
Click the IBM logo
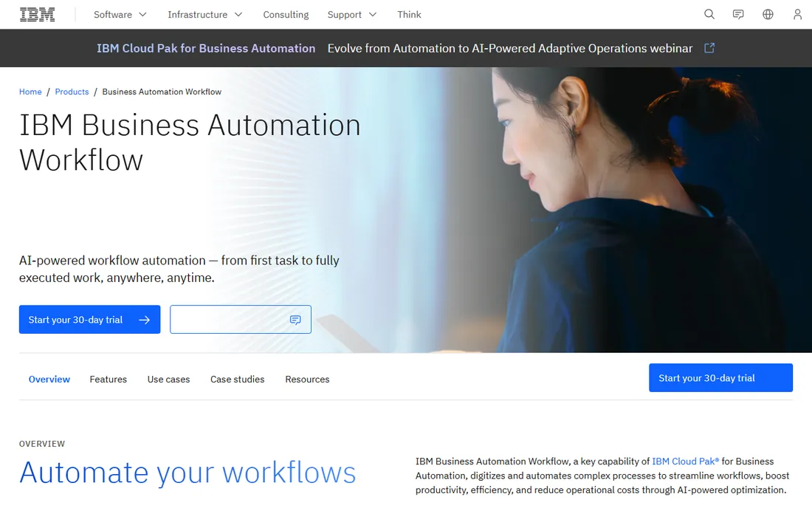click(x=38, y=15)
